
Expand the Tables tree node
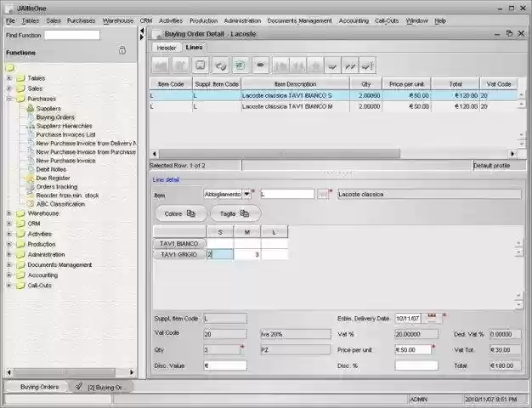(9, 78)
